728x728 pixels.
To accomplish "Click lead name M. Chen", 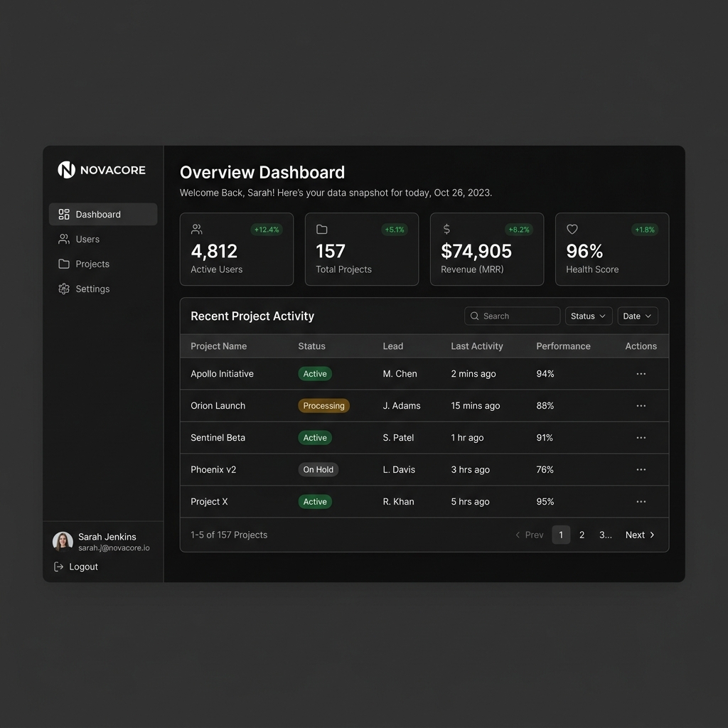I will point(400,374).
